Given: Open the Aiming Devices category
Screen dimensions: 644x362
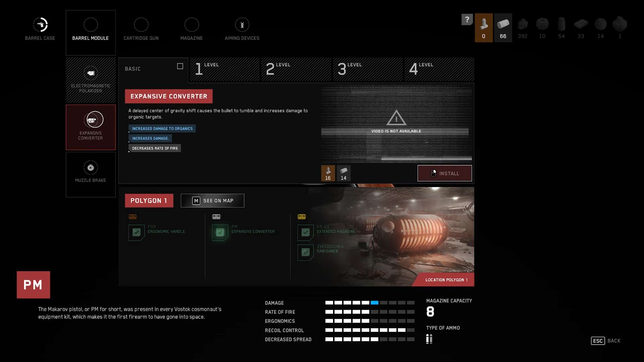Looking at the screenshot, I should (x=242, y=29).
